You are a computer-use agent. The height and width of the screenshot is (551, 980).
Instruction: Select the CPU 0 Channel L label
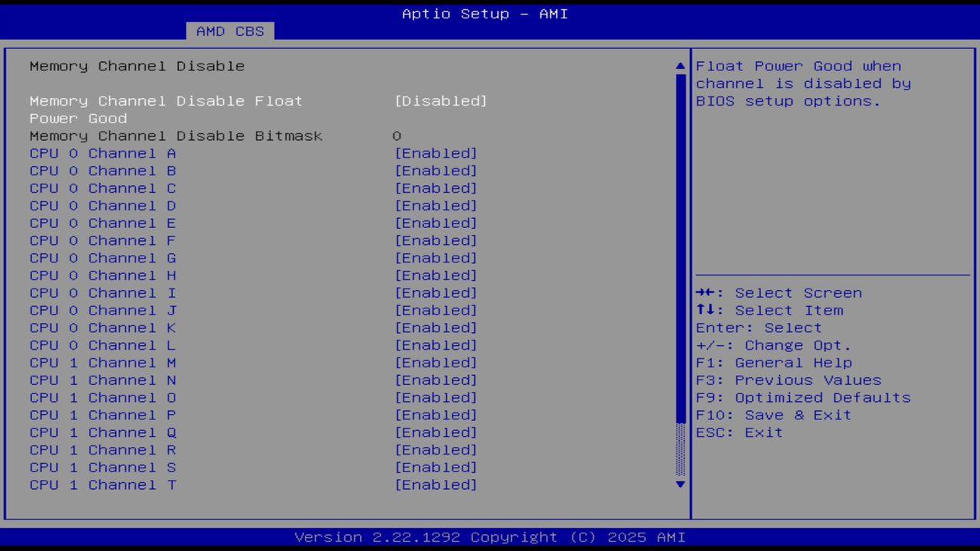[103, 345]
